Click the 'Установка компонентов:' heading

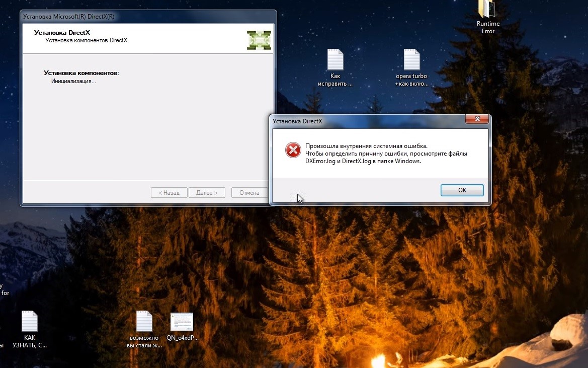pyautogui.click(x=81, y=73)
